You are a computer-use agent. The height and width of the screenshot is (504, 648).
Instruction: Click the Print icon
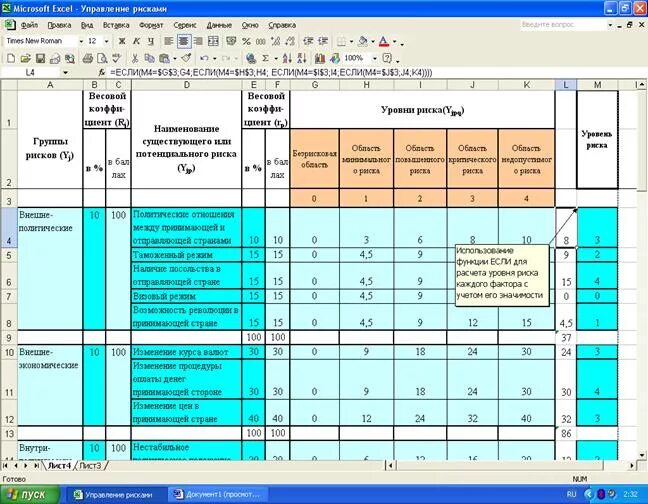(87, 58)
